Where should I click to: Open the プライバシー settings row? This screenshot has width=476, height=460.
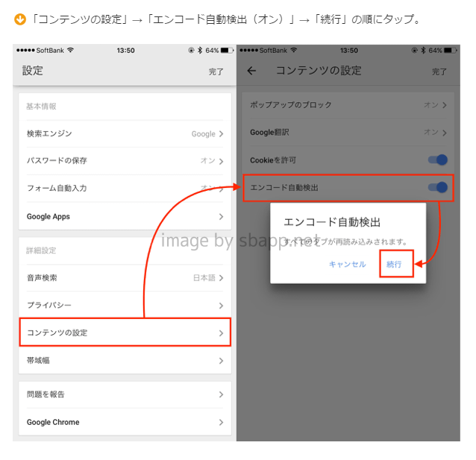coord(124,306)
